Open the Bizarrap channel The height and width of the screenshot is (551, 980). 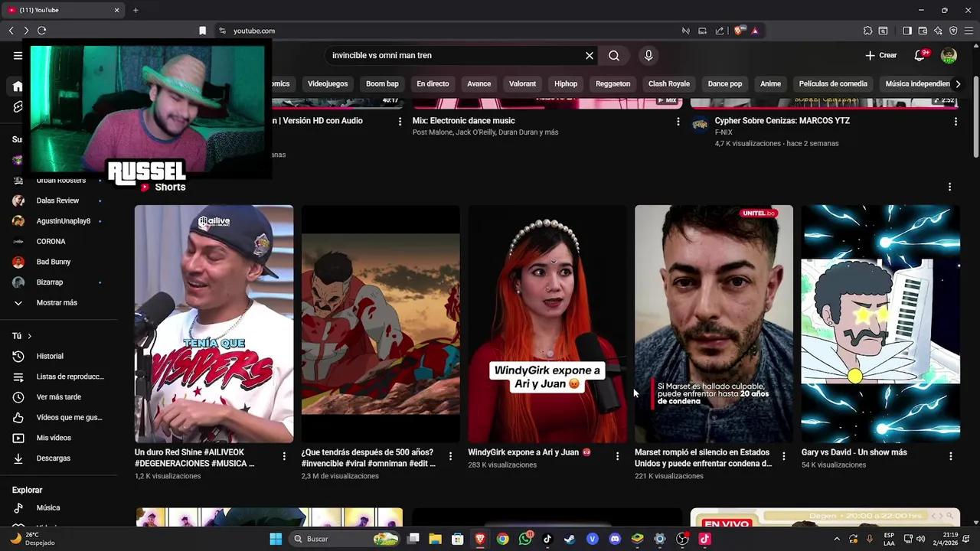tap(57, 282)
